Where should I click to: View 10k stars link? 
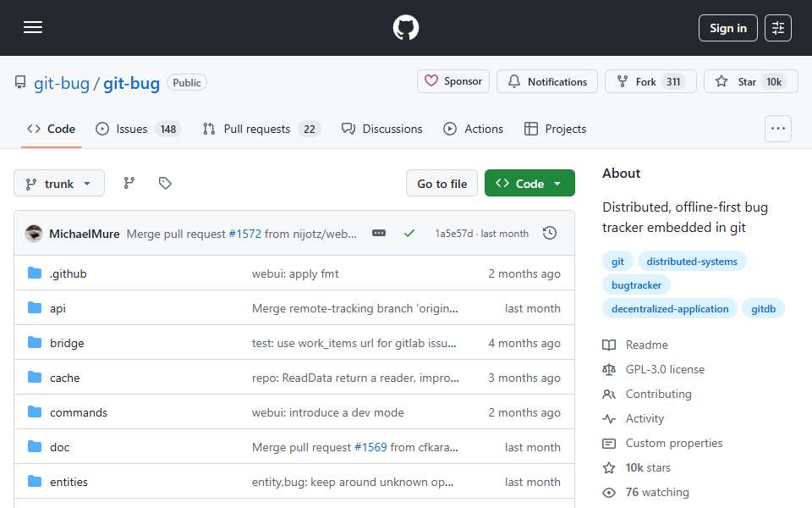click(636, 467)
